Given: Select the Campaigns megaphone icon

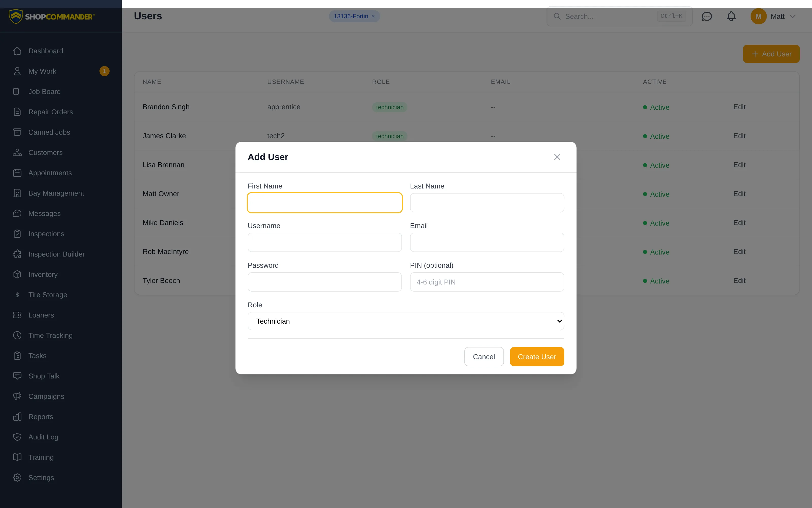Looking at the screenshot, I should [x=17, y=396].
